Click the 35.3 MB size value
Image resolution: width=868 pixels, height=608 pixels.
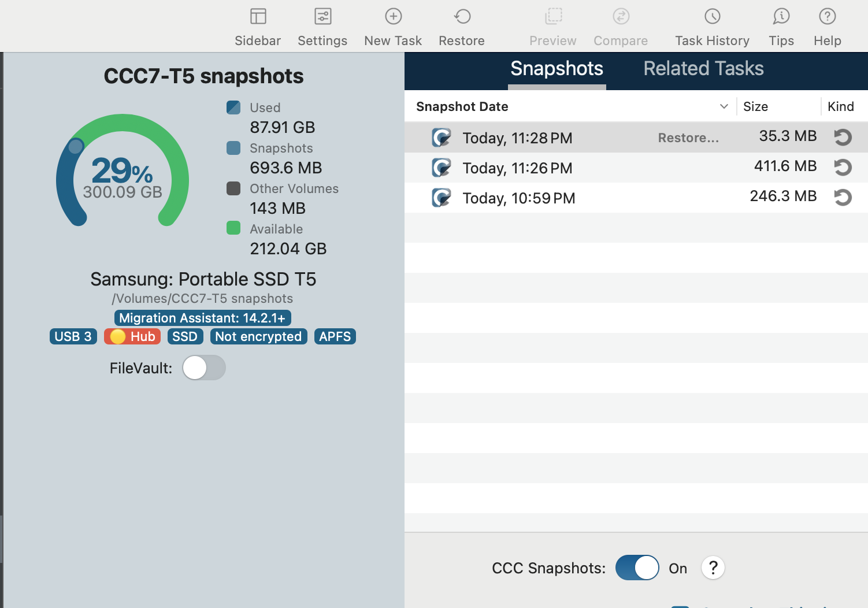tap(788, 136)
